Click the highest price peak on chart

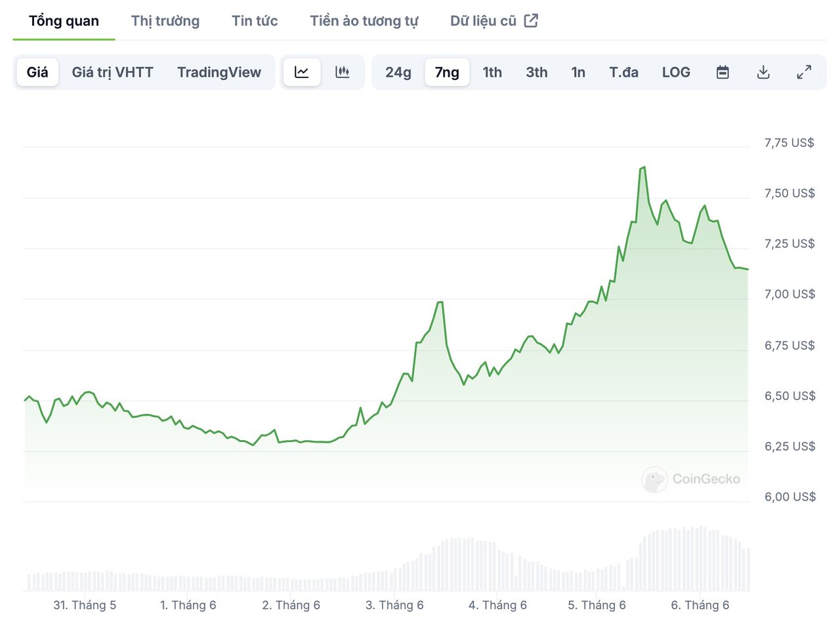point(644,167)
